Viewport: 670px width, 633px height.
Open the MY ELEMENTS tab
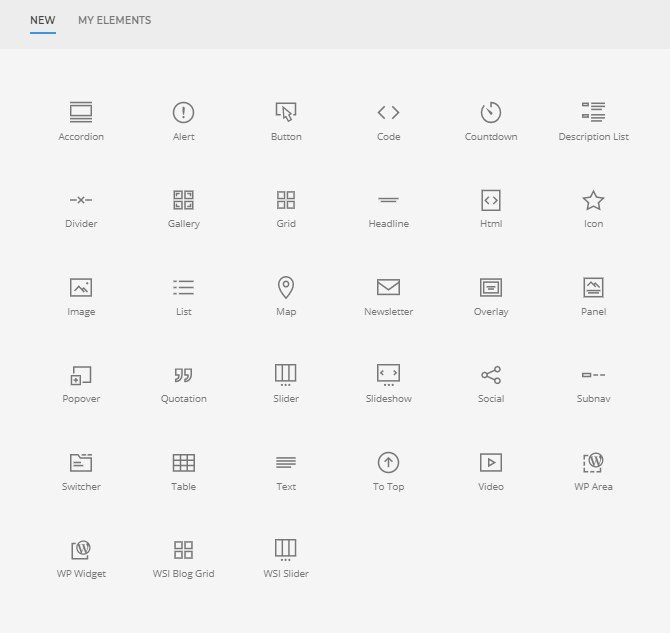(x=115, y=20)
